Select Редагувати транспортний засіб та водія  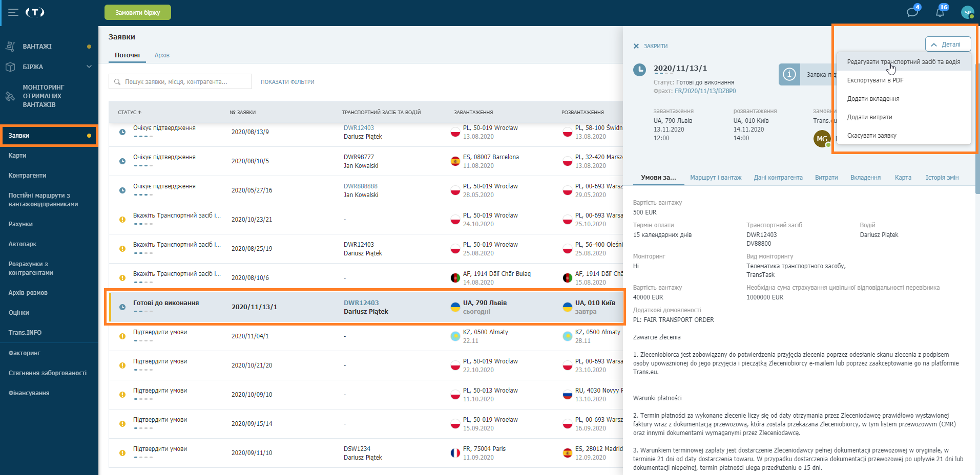pyautogui.click(x=904, y=62)
